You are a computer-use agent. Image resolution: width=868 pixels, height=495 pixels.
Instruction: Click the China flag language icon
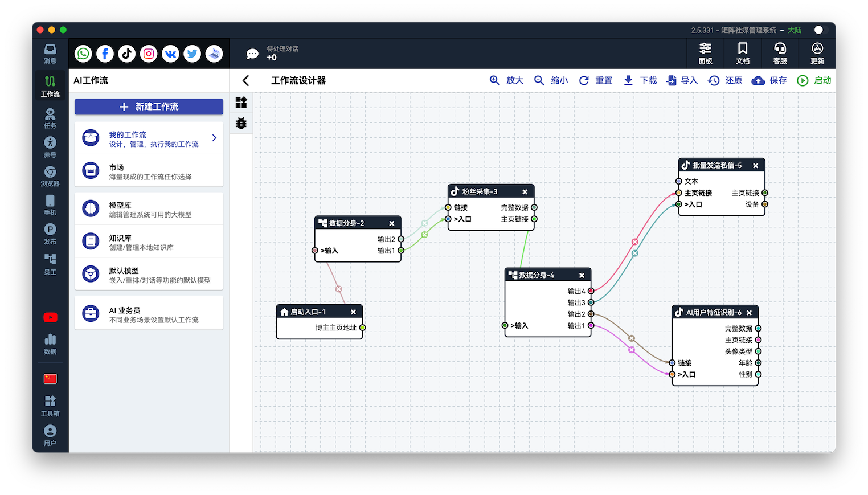(x=50, y=379)
